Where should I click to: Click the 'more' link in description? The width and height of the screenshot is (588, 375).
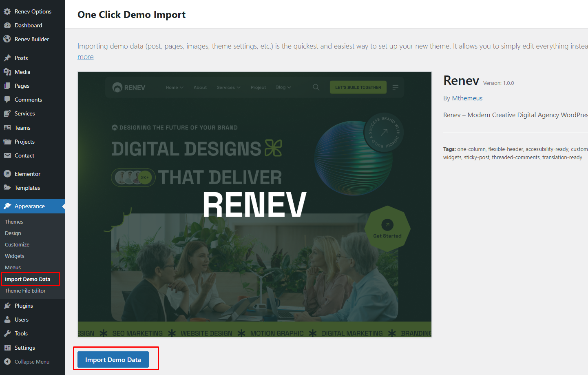(x=86, y=57)
